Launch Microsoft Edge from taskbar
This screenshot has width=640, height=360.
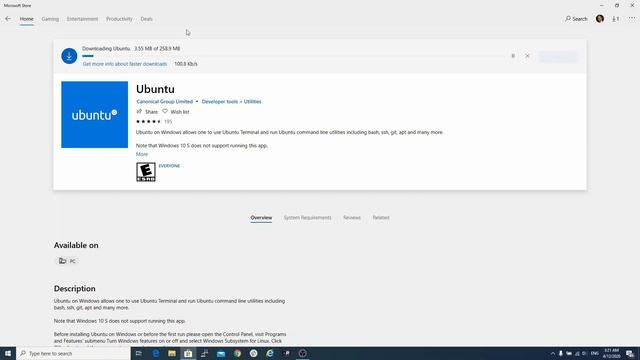coord(156,353)
